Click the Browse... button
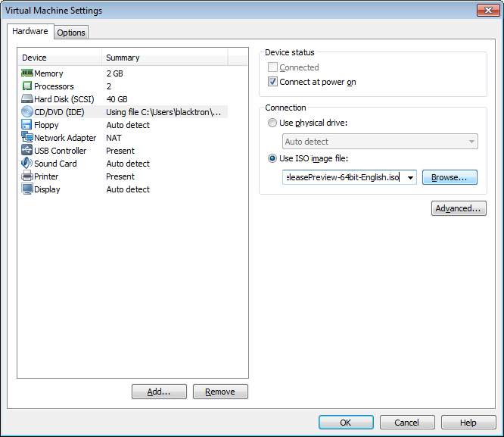This screenshot has height=437, width=504. pos(450,177)
